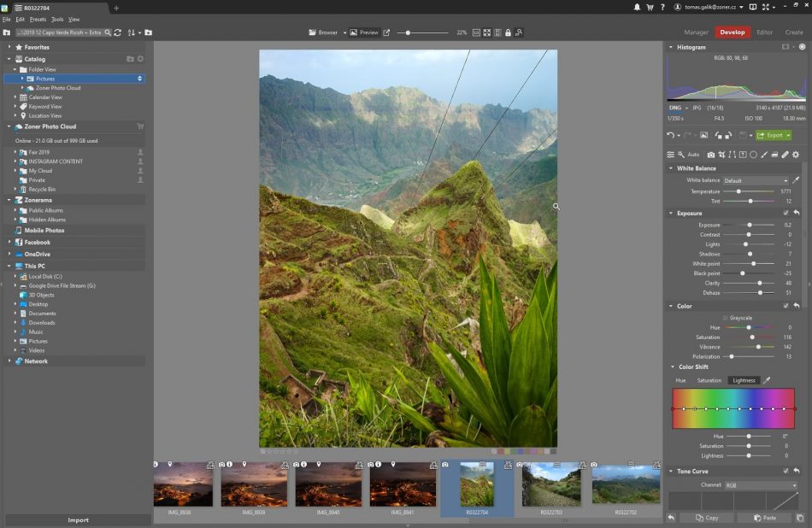Screen dimensions: 812x528
Task: Enable the Grayscale checkbox
Action: point(726,318)
